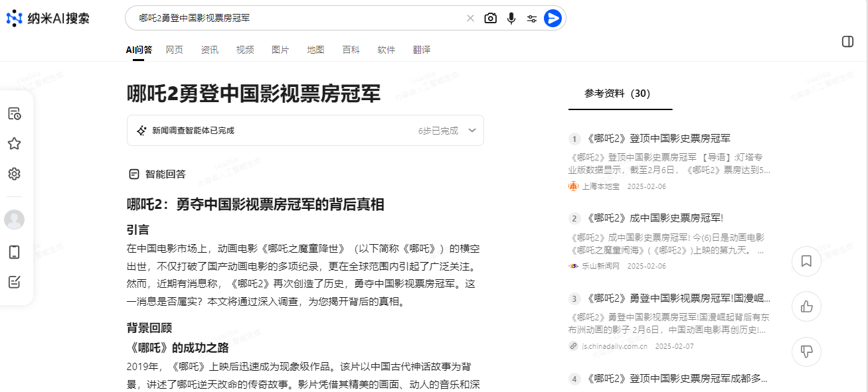
Task: Open history icon in left sidebar
Action: [x=15, y=113]
